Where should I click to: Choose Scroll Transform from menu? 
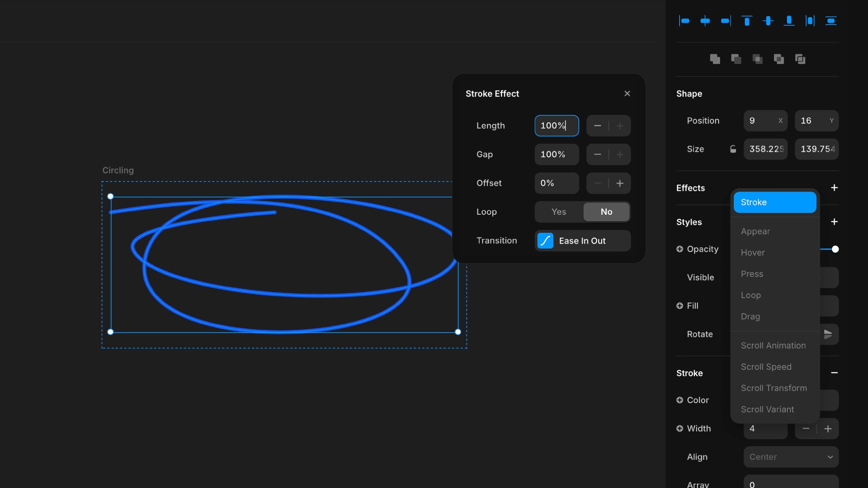pyautogui.click(x=775, y=388)
